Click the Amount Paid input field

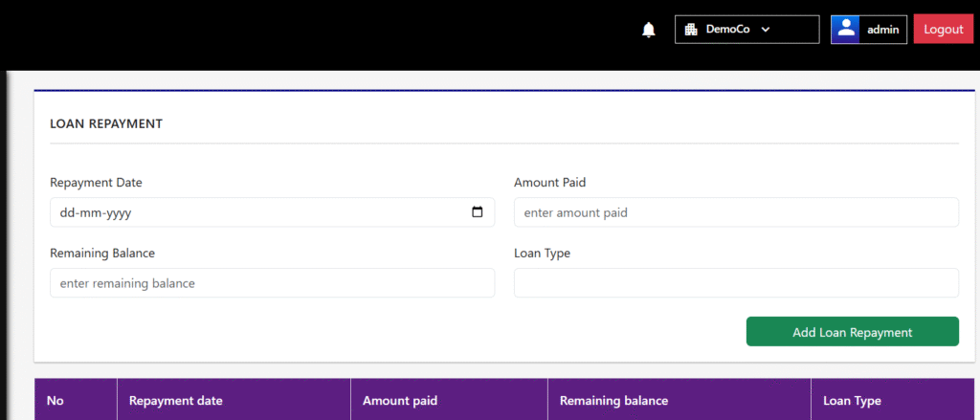pos(736,212)
